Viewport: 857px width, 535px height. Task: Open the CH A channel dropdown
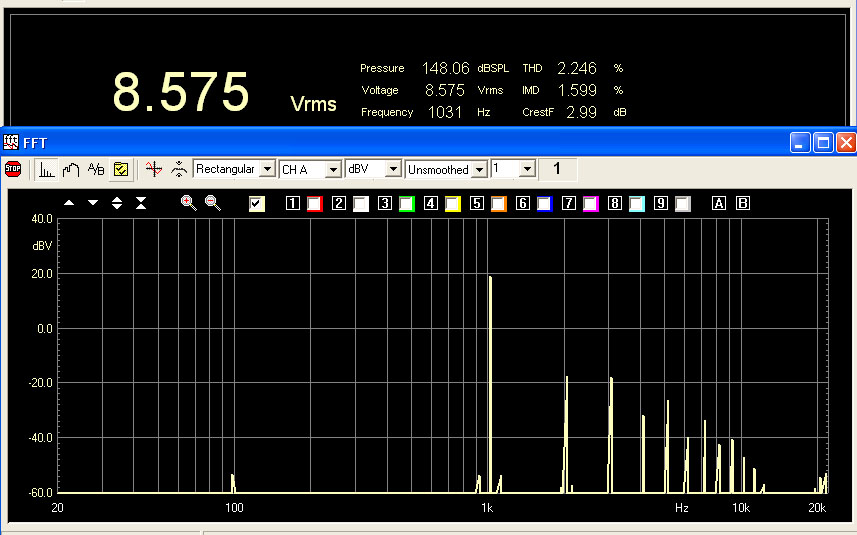point(333,170)
